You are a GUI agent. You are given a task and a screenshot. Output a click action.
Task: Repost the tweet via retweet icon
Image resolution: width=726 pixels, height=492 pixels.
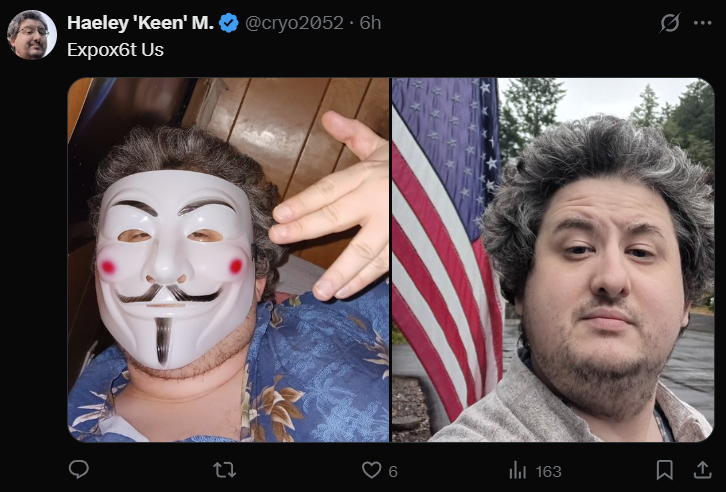[225, 470]
